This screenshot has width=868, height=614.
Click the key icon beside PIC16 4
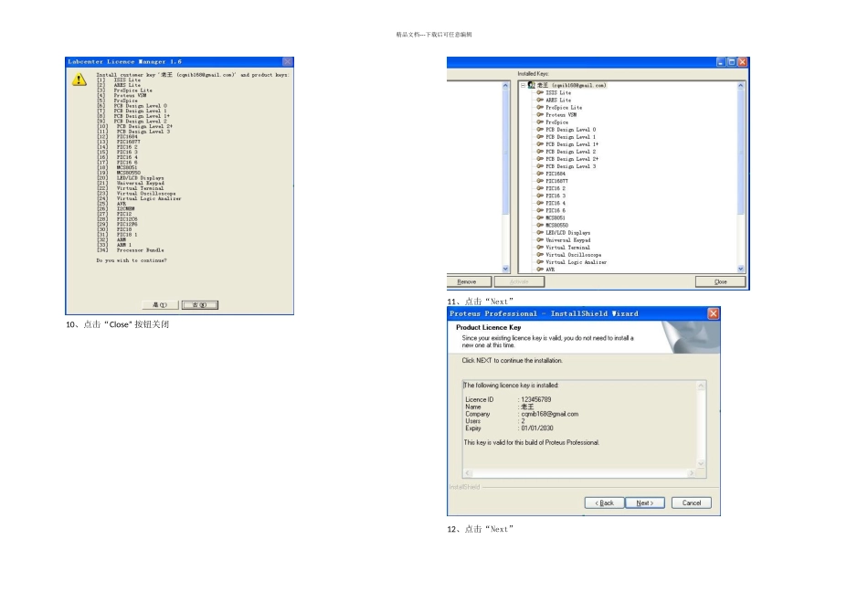(x=540, y=203)
